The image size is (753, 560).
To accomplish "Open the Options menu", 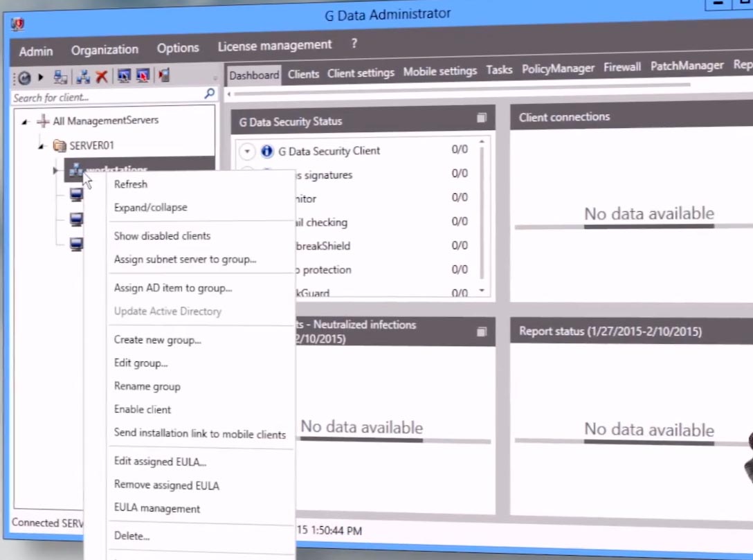I will (x=178, y=48).
